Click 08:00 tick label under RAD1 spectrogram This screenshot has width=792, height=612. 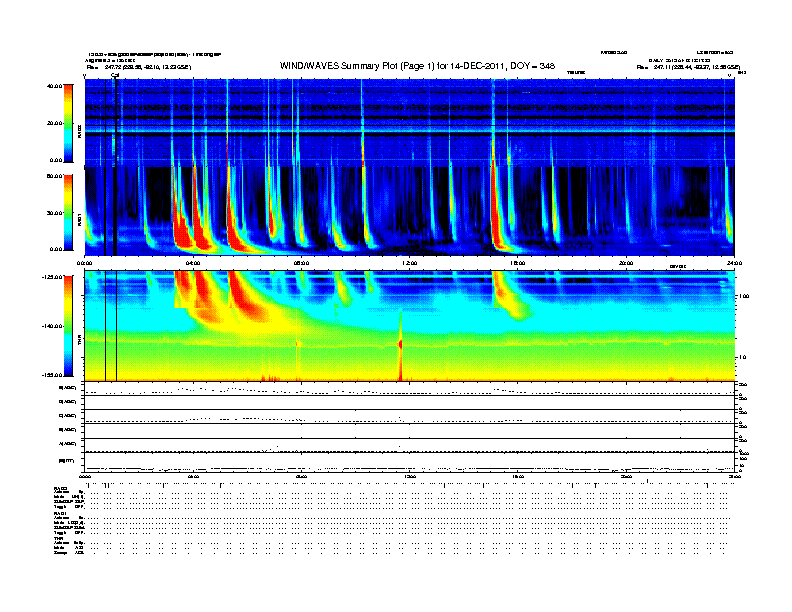(x=301, y=263)
